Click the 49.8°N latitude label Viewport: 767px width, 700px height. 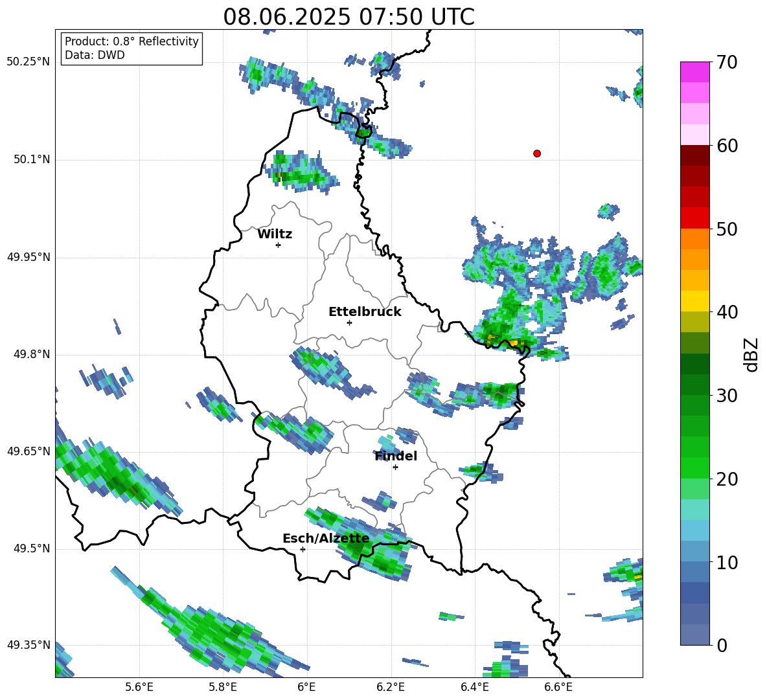(31, 354)
